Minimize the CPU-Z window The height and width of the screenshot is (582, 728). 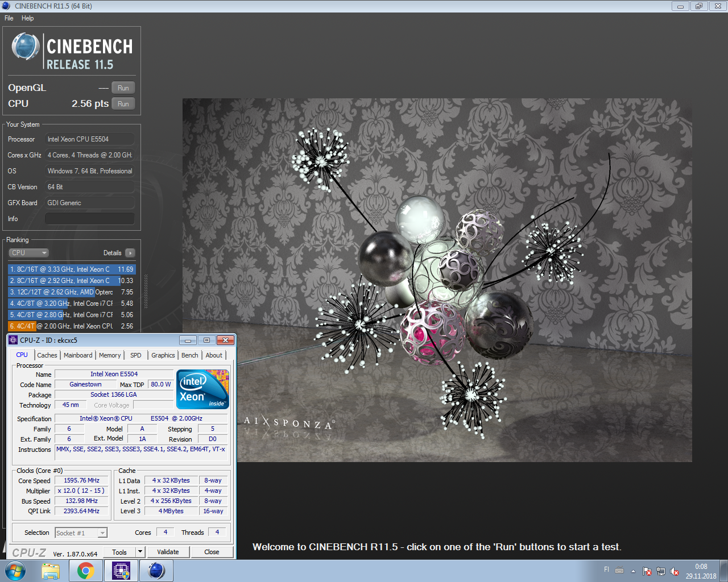188,340
